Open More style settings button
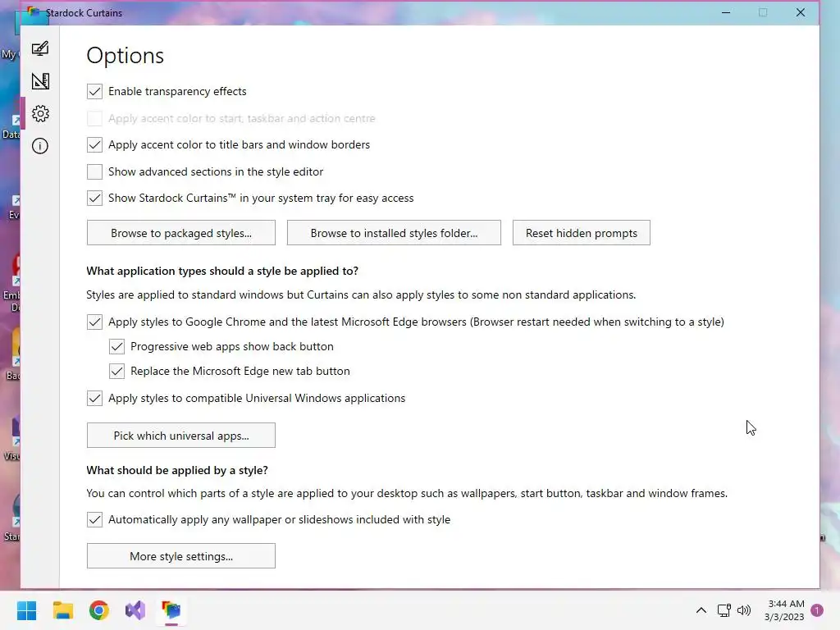 click(x=181, y=556)
